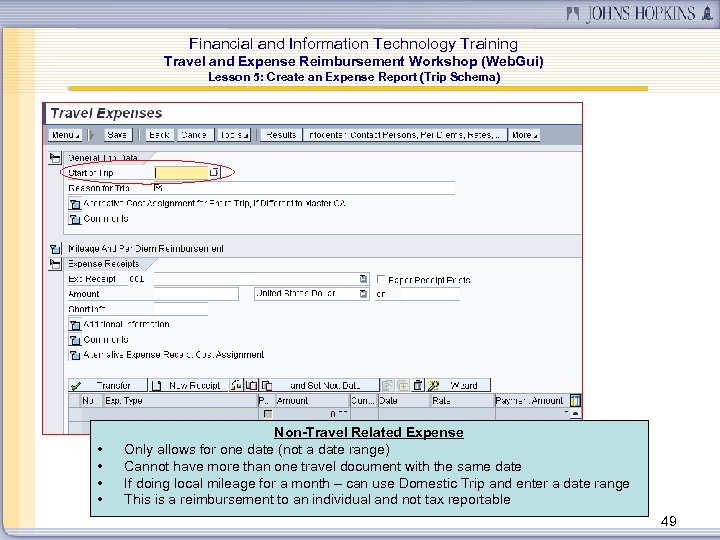Expand Additional Information in Expense Receipts
The image size is (720, 540).
(x=74, y=325)
